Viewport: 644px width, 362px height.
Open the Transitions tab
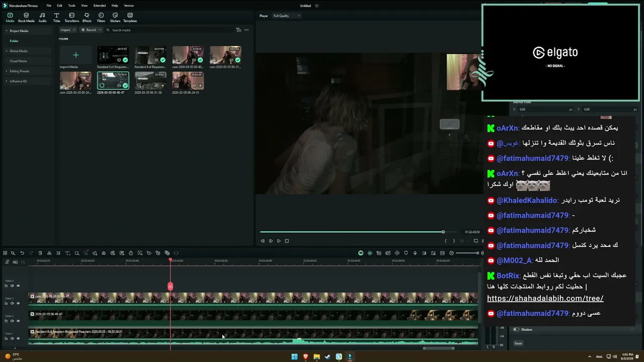[71, 18]
